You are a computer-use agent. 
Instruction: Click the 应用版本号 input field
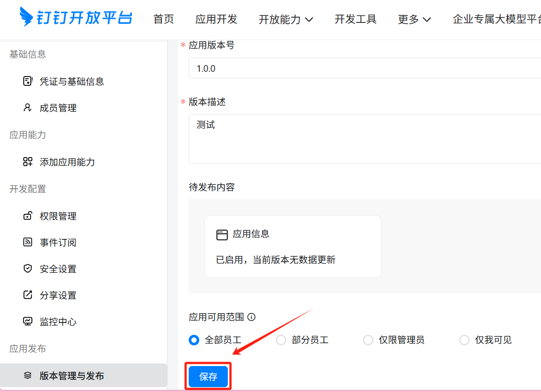tap(365, 68)
